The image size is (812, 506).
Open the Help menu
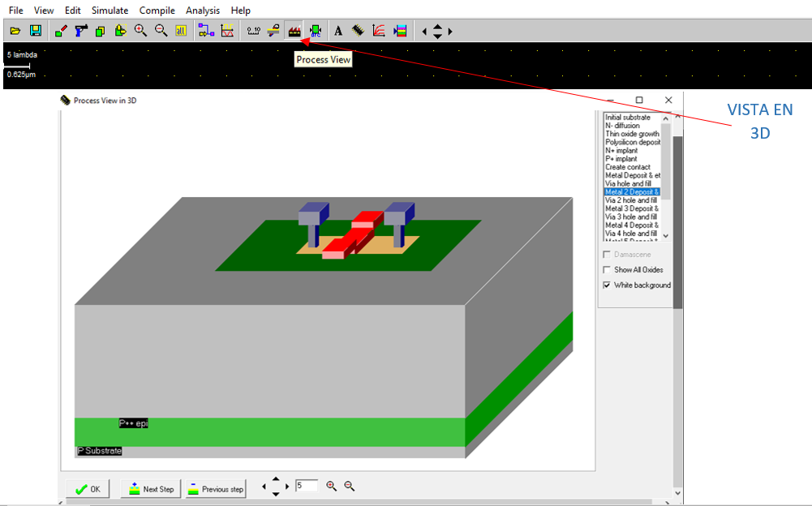click(x=241, y=11)
